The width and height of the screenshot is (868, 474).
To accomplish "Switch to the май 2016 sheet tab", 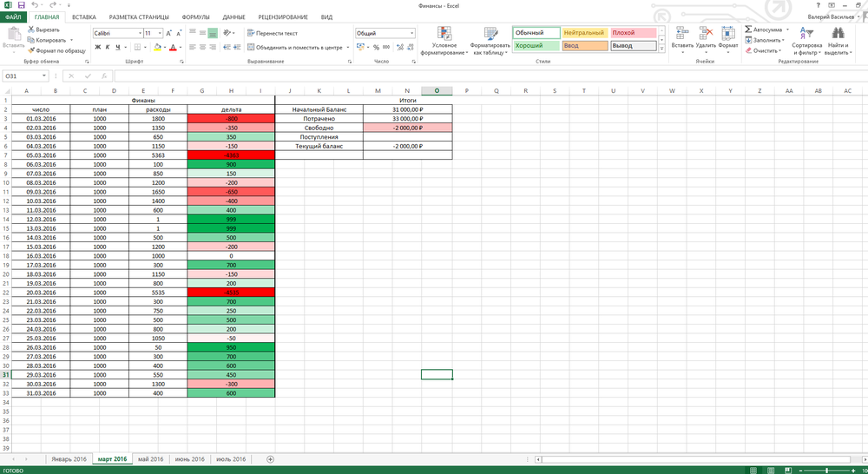I will [150, 458].
